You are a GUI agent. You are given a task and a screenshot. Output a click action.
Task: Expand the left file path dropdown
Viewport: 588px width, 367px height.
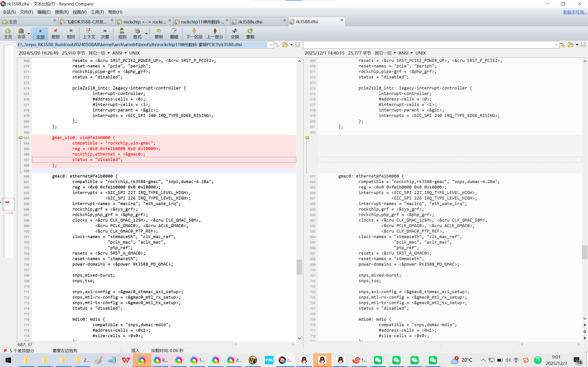(x=271, y=45)
